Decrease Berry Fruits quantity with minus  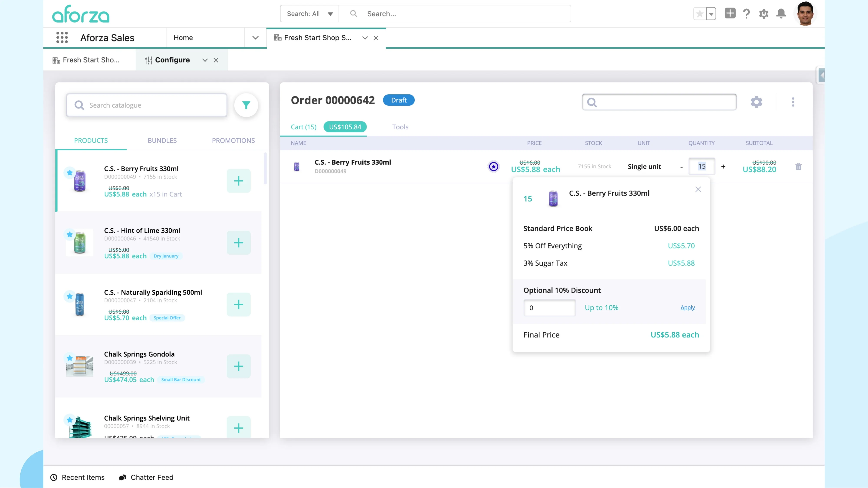tap(681, 167)
